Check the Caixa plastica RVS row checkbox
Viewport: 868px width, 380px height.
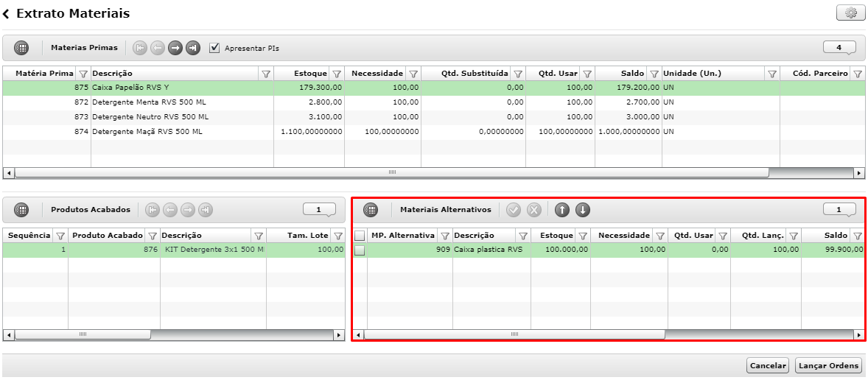(x=360, y=250)
